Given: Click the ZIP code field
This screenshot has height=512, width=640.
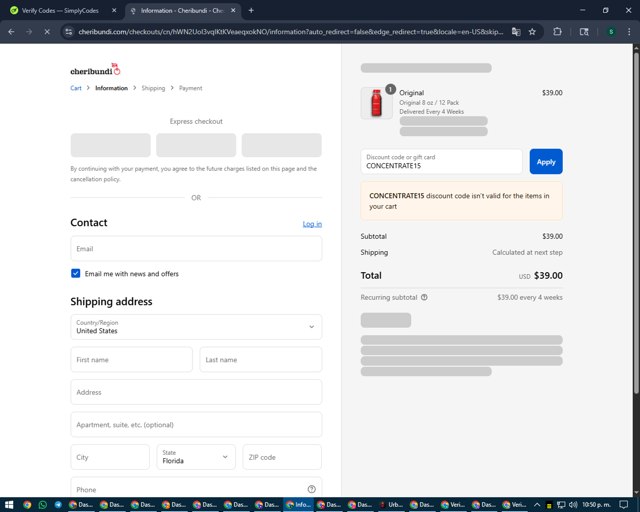Looking at the screenshot, I should [282, 457].
